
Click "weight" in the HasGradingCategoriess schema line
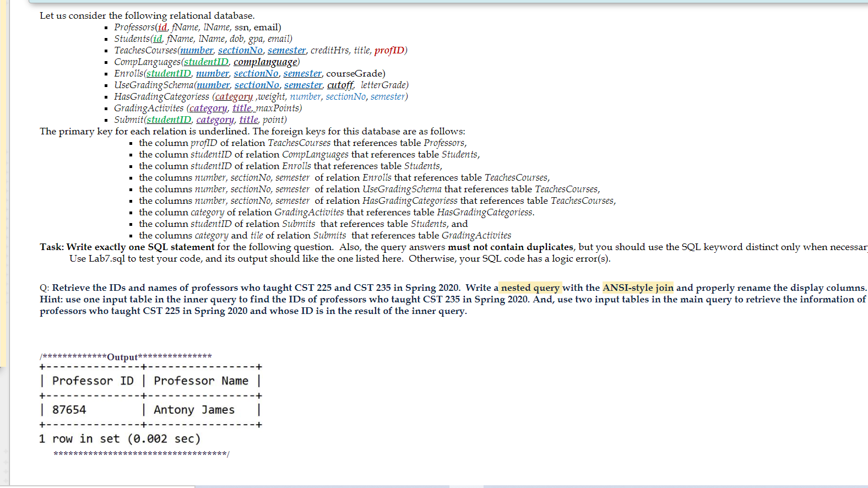pyautogui.click(x=272, y=96)
